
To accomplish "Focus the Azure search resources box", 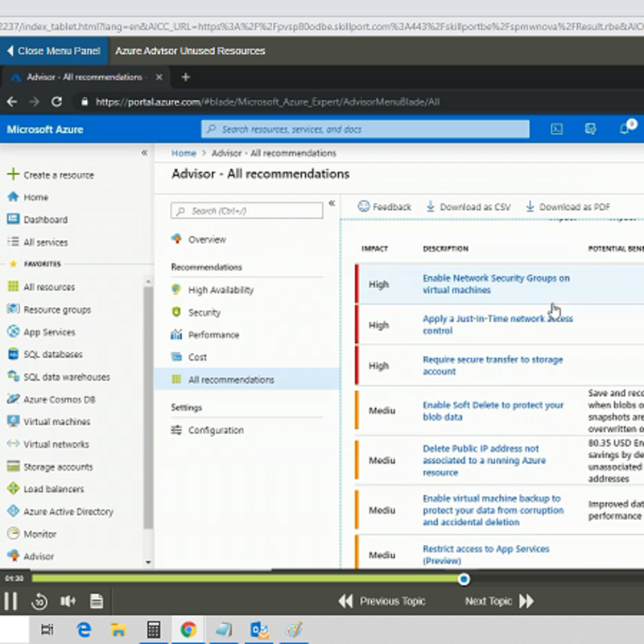I will [365, 130].
